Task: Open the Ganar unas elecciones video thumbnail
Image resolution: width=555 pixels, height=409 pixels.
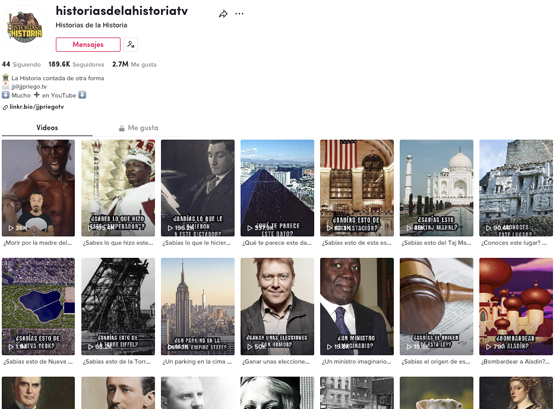Action: click(277, 306)
